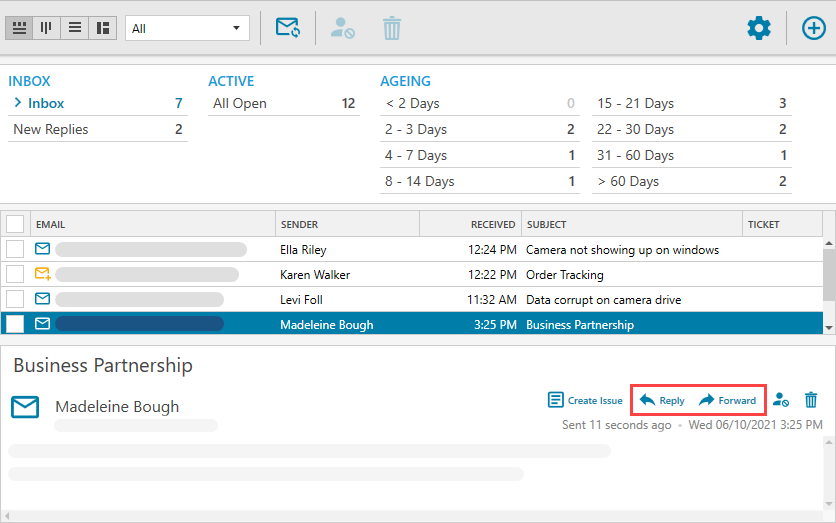Tick checkbox for Madeleine Bough email
The image size is (836, 523).
(x=15, y=324)
